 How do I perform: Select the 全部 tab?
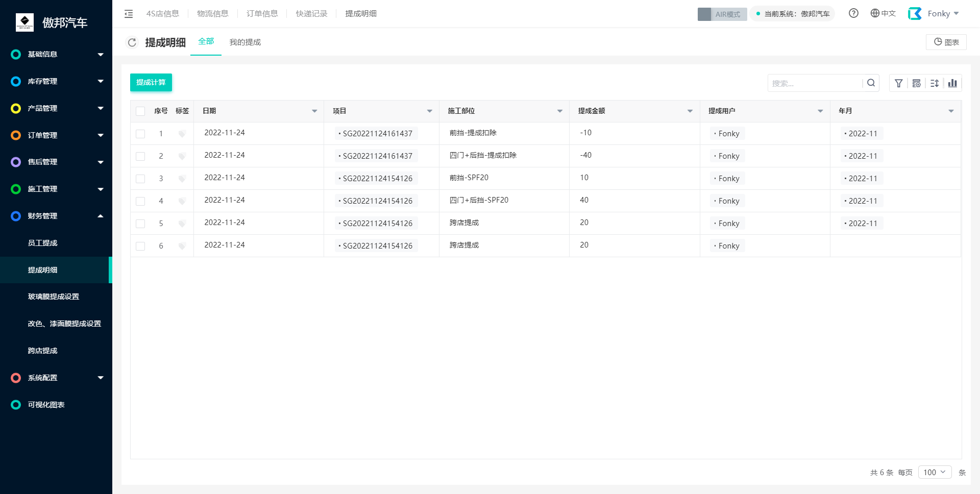point(206,42)
